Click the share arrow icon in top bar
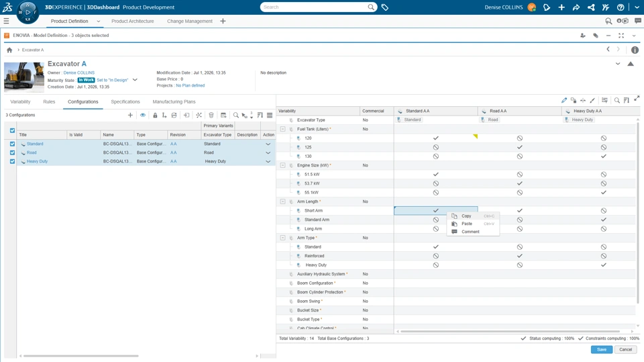Image resolution: width=644 pixels, height=362 pixels. tap(576, 7)
